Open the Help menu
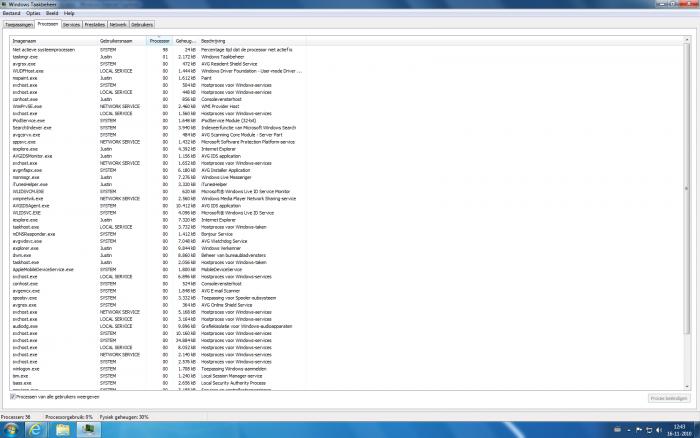700x438 pixels. coord(69,13)
